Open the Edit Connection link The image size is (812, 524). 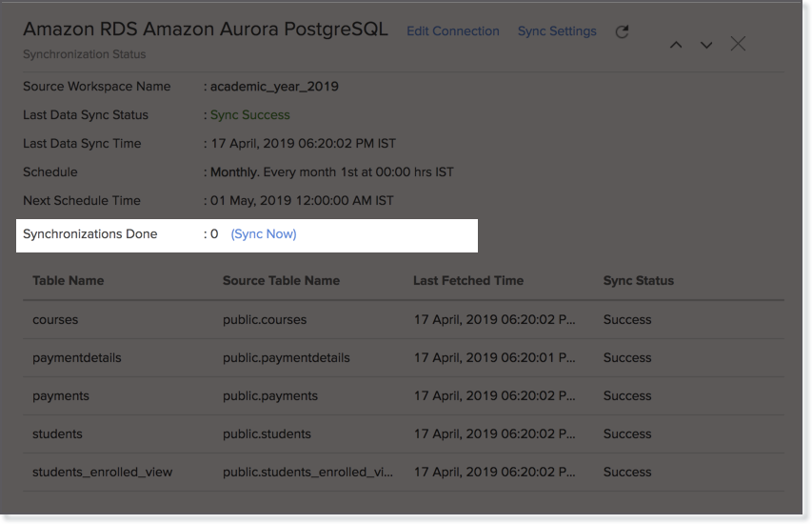coord(452,31)
